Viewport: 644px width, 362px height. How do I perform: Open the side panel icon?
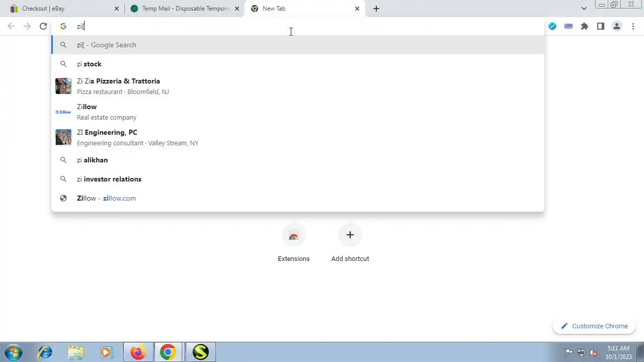coord(601,26)
